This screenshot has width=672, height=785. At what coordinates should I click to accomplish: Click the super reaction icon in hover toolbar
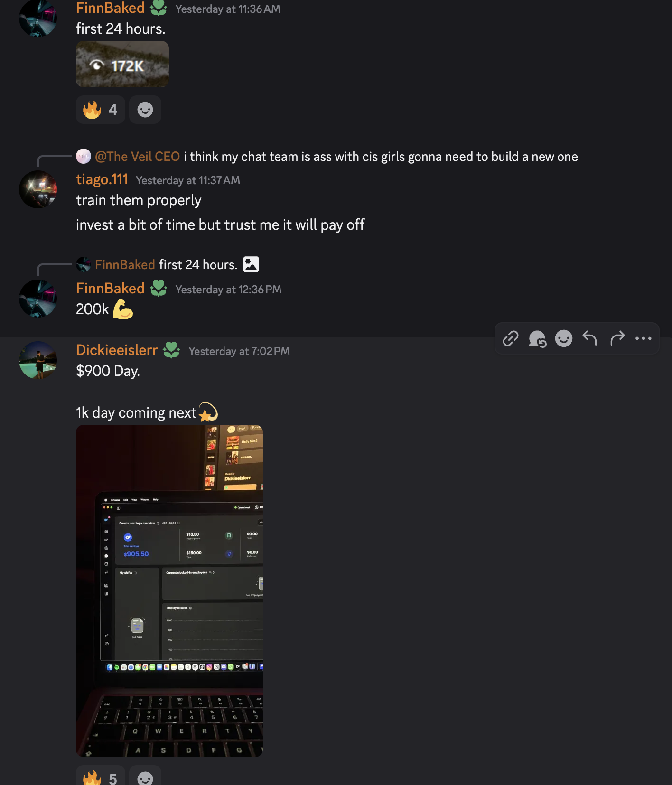point(537,338)
